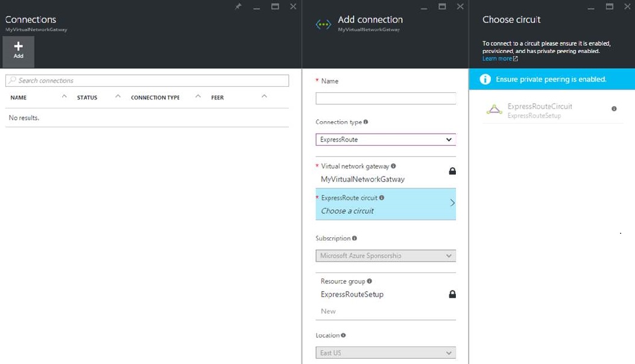The image size is (635, 364).
Task: Pin the Connections blade
Action: click(x=238, y=7)
